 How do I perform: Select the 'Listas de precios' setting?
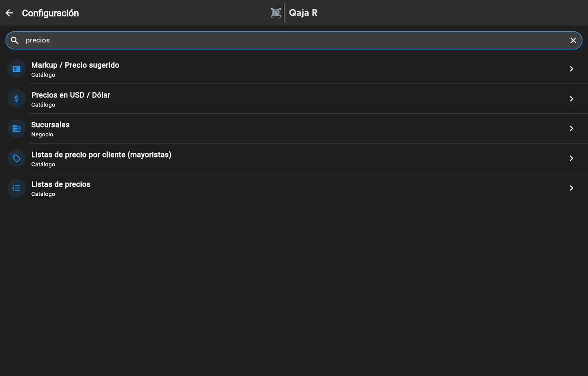click(x=294, y=188)
